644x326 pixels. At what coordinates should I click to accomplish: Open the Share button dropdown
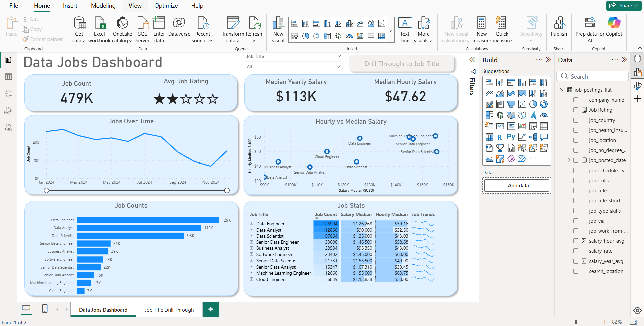[624, 5]
